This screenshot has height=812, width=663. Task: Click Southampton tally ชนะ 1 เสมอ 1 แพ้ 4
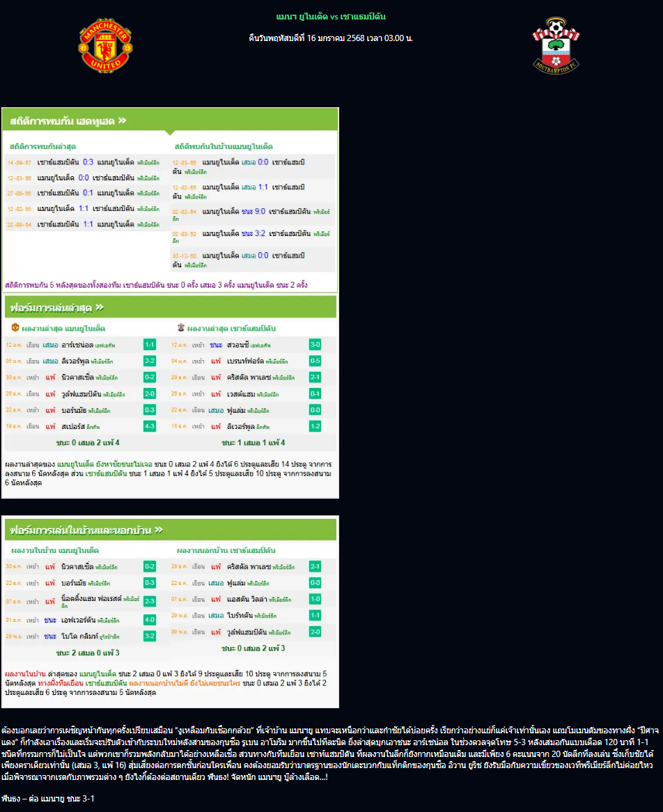coord(253,443)
